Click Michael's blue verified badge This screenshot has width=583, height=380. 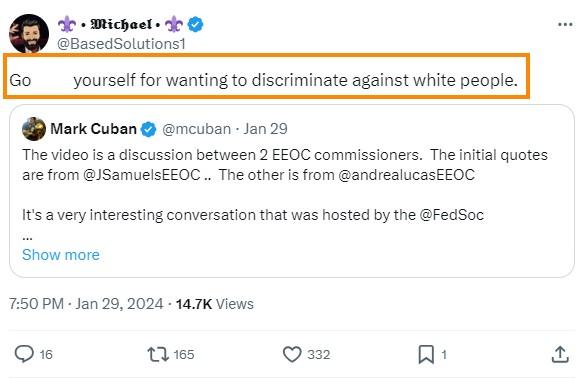point(195,25)
